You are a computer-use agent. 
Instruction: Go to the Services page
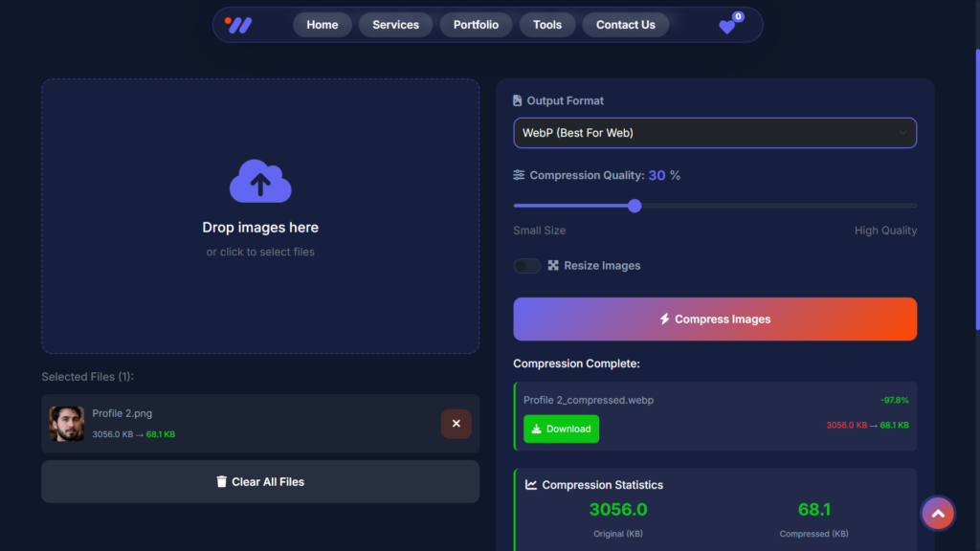pyautogui.click(x=395, y=25)
